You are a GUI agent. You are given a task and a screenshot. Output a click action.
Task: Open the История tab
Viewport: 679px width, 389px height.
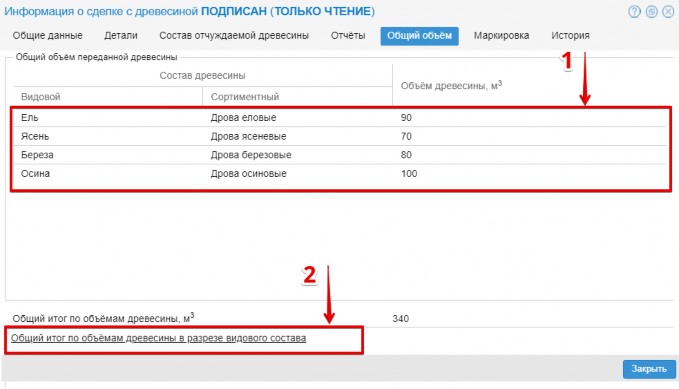pos(570,36)
